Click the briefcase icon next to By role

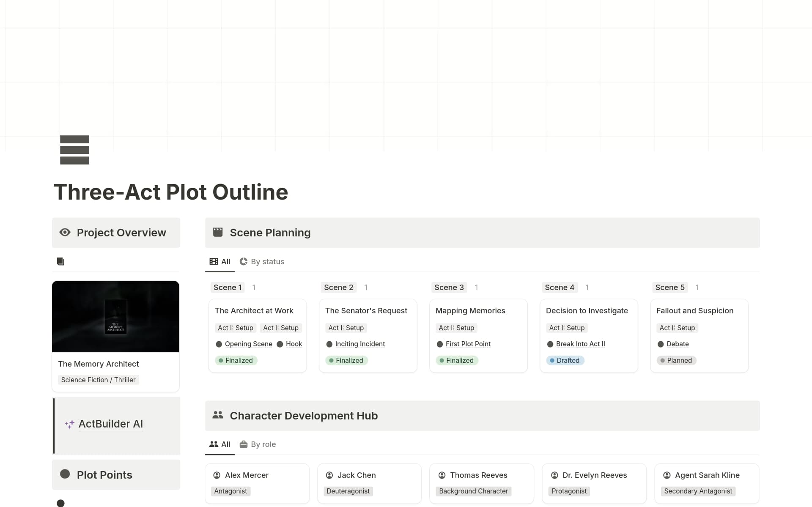[x=244, y=444]
